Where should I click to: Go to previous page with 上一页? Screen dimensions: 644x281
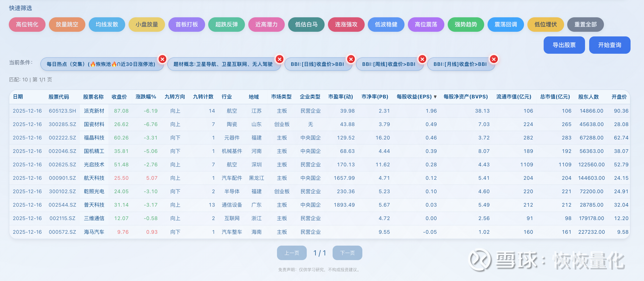pyautogui.click(x=292, y=253)
